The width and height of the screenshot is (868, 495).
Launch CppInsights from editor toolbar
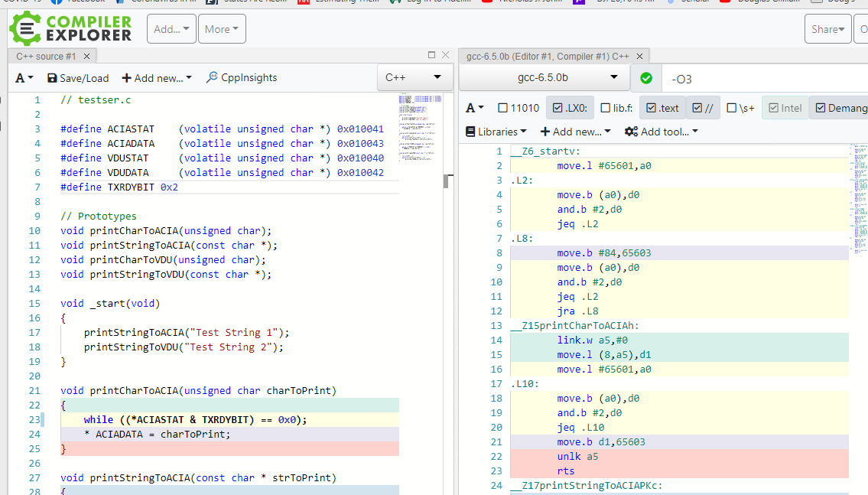click(x=242, y=78)
